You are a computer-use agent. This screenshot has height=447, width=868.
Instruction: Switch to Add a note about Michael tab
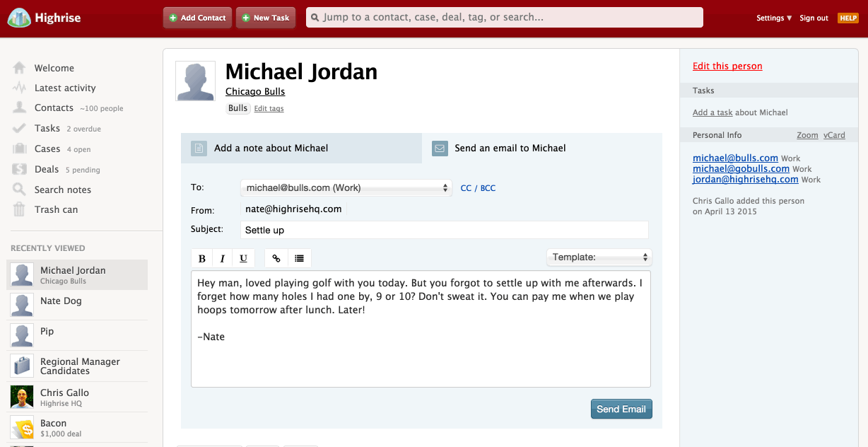tap(301, 149)
